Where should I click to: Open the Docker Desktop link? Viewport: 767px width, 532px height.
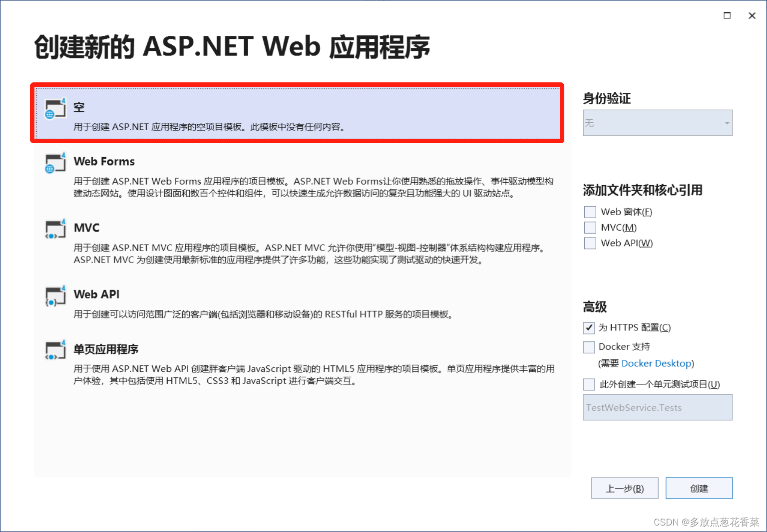click(657, 363)
